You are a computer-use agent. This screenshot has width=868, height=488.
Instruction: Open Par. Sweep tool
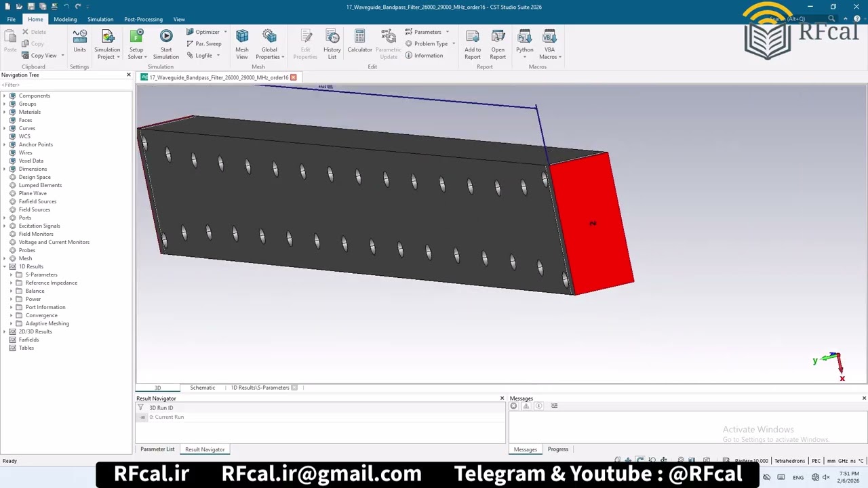pyautogui.click(x=203, y=43)
